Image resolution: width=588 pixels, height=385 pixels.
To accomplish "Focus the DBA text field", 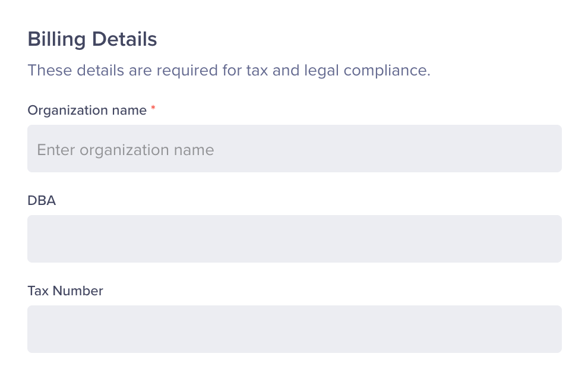I will pyautogui.click(x=295, y=239).
